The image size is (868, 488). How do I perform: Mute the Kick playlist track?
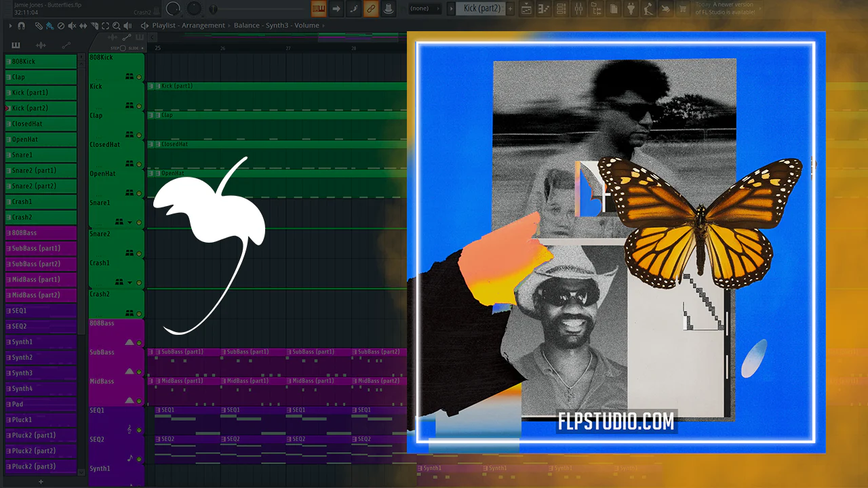click(139, 106)
